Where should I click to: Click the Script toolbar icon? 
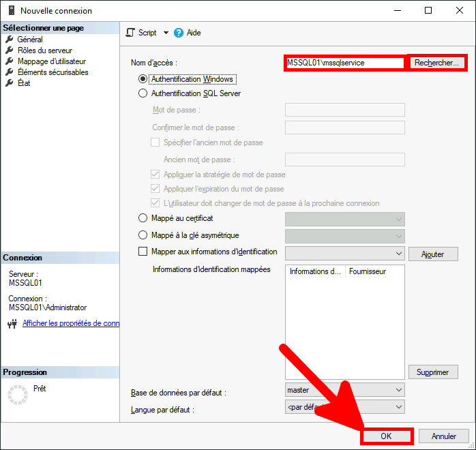click(130, 33)
